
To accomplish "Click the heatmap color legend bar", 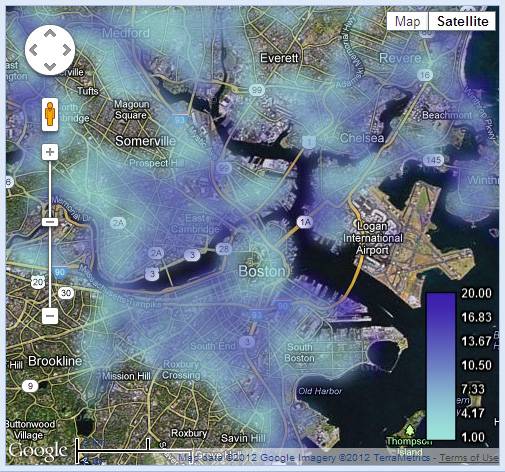I will [x=441, y=366].
